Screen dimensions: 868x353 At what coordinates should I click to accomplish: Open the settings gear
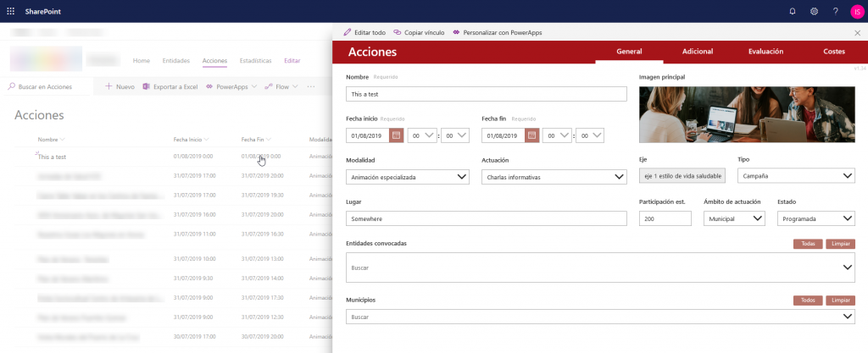click(814, 11)
